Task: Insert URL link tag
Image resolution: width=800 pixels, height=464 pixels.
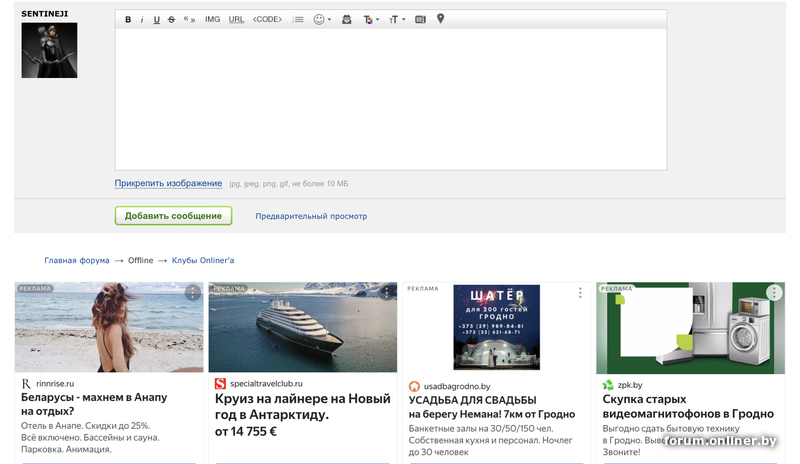Action: click(x=236, y=19)
